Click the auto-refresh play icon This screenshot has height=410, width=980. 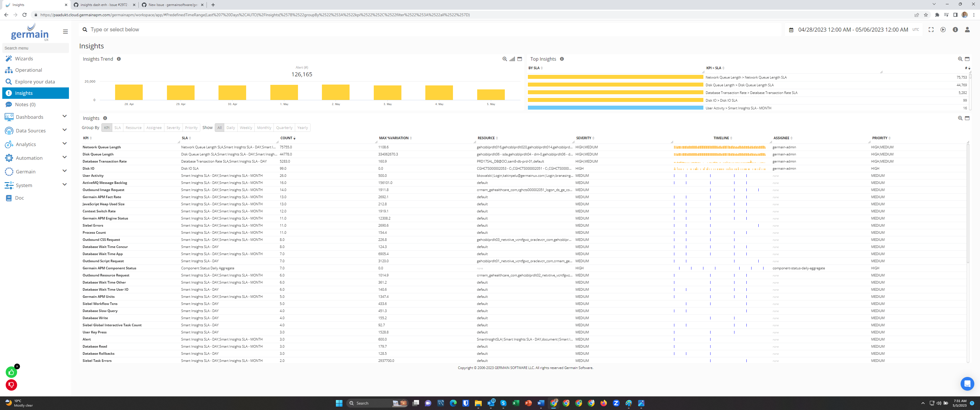[943, 30]
